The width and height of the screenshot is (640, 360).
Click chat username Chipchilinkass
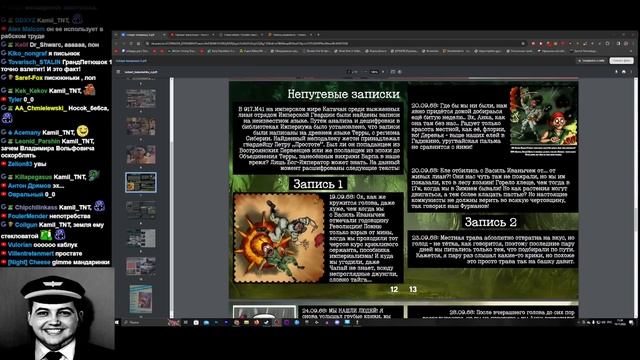(x=36, y=207)
